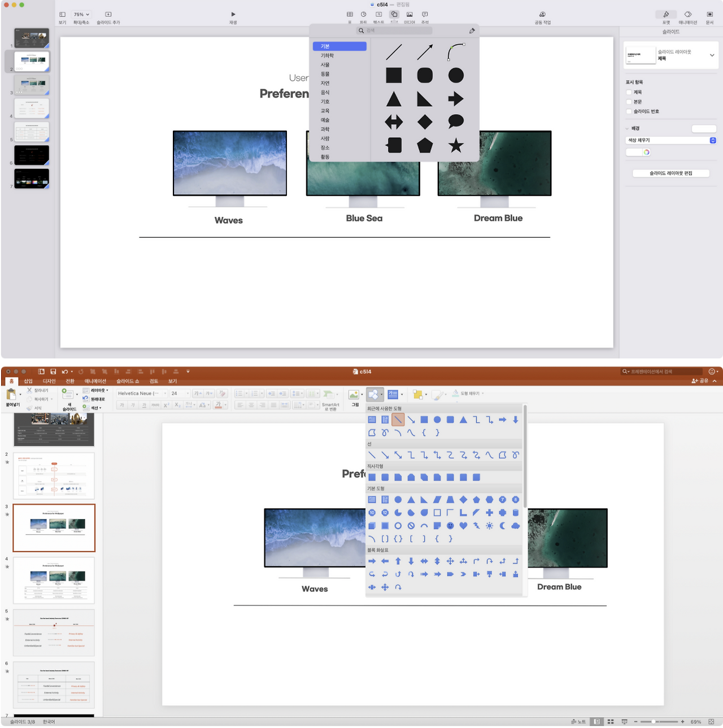This screenshot has width=723, height=728.
Task: Switch to PowerPoint normal view in status bar
Action: [597, 722]
